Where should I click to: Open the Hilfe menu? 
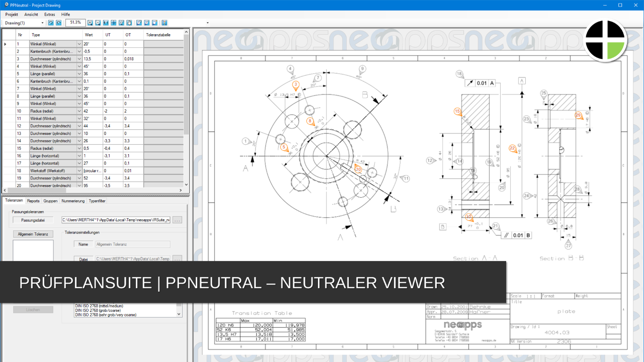click(x=65, y=15)
